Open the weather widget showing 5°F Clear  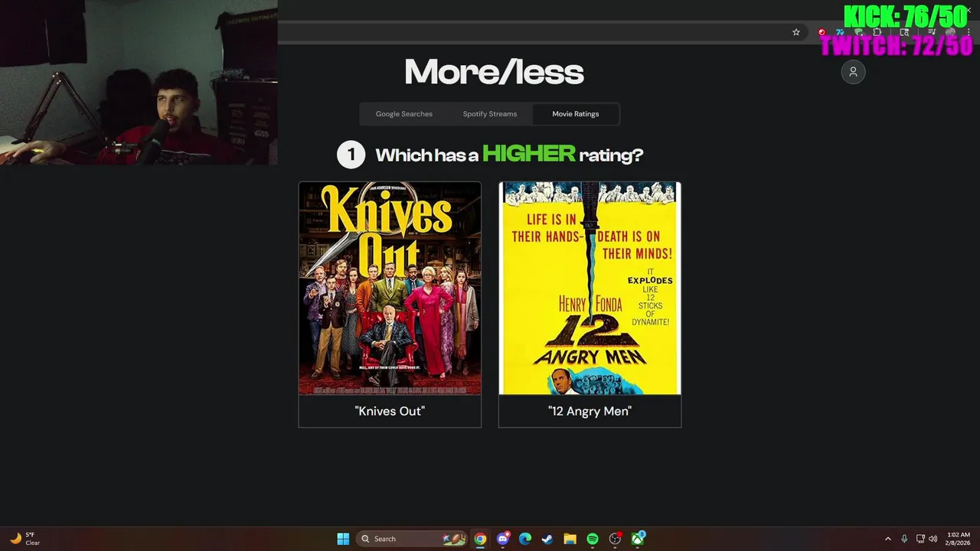[24, 539]
